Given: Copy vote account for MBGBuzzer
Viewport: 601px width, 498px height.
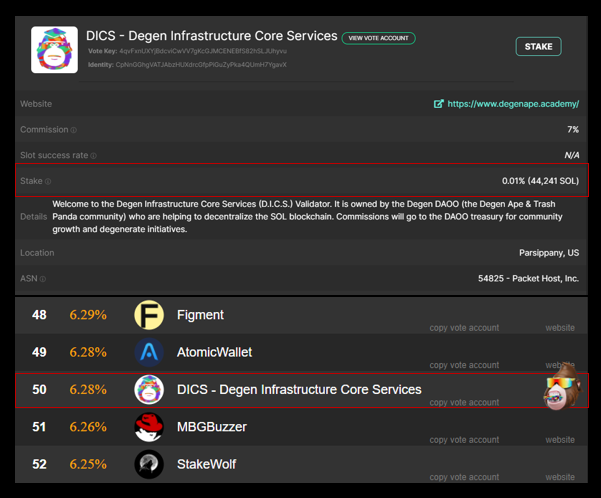Looking at the screenshot, I should (x=464, y=440).
